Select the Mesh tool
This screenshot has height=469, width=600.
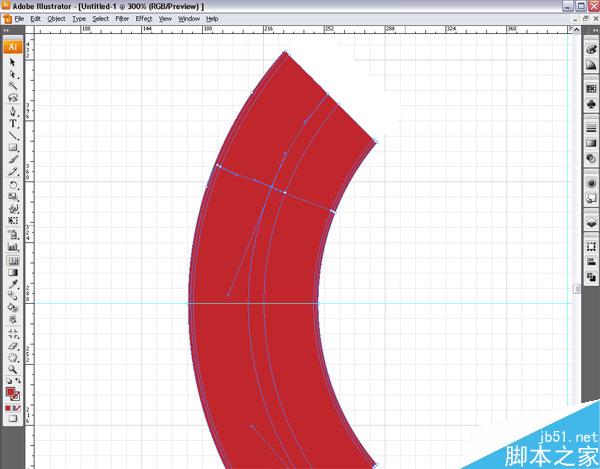pyautogui.click(x=13, y=261)
